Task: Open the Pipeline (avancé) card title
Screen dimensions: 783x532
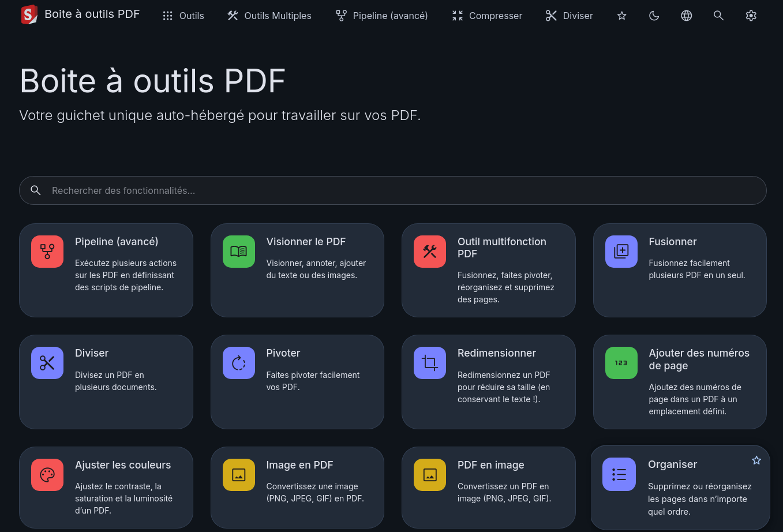Action: (x=117, y=242)
